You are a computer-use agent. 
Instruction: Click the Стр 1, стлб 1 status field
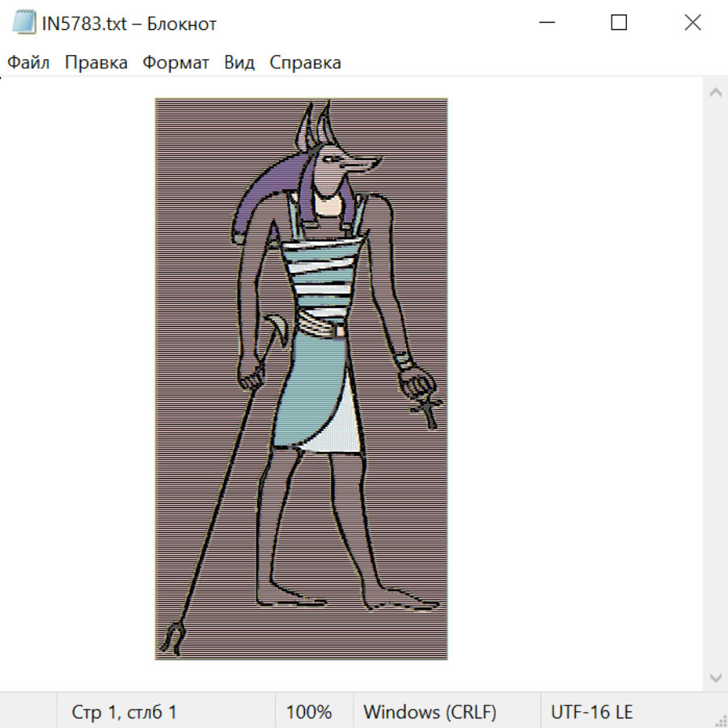point(125,713)
